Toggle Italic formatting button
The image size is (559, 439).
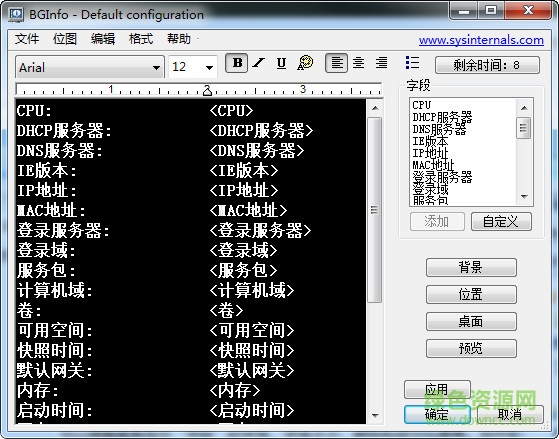(259, 63)
